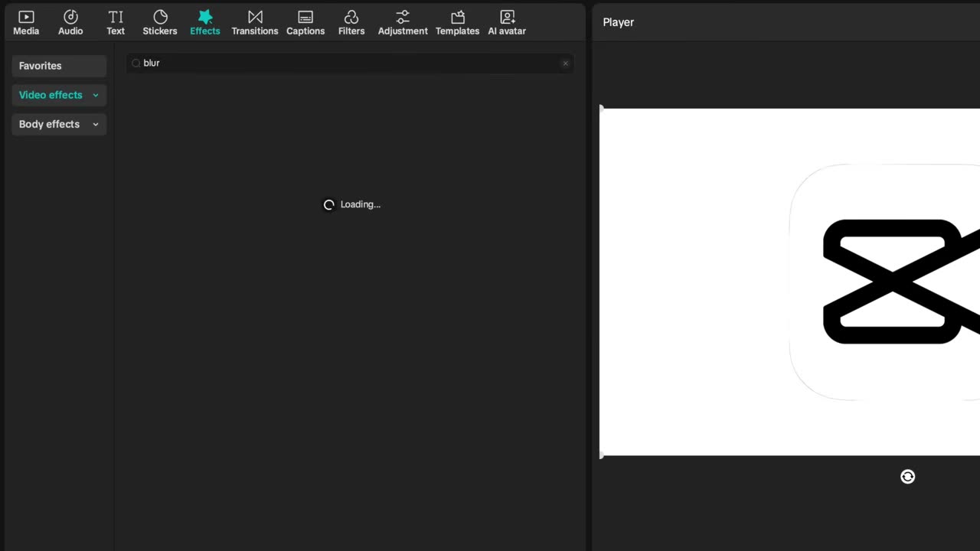
Task: Open the Adjustment tab
Action: (403, 23)
